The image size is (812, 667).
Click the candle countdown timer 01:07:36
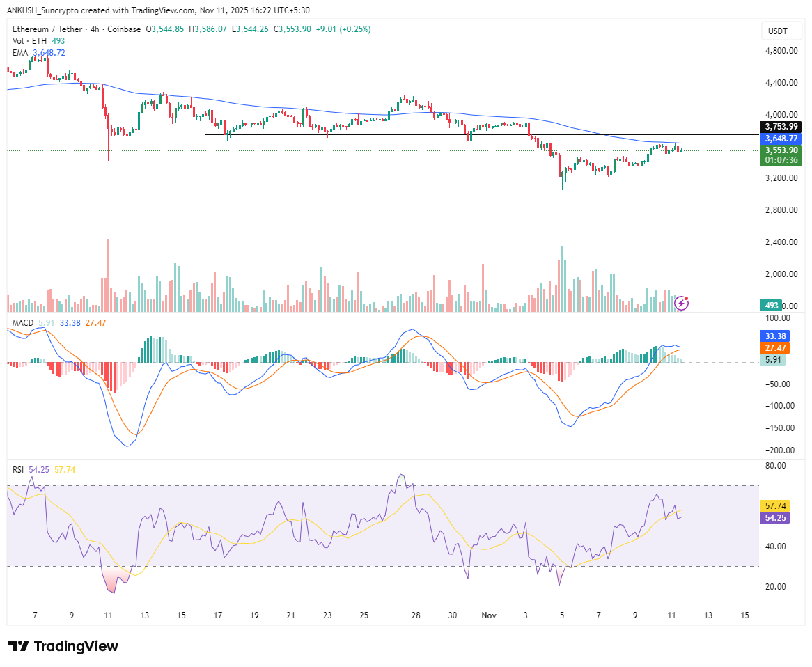781,160
